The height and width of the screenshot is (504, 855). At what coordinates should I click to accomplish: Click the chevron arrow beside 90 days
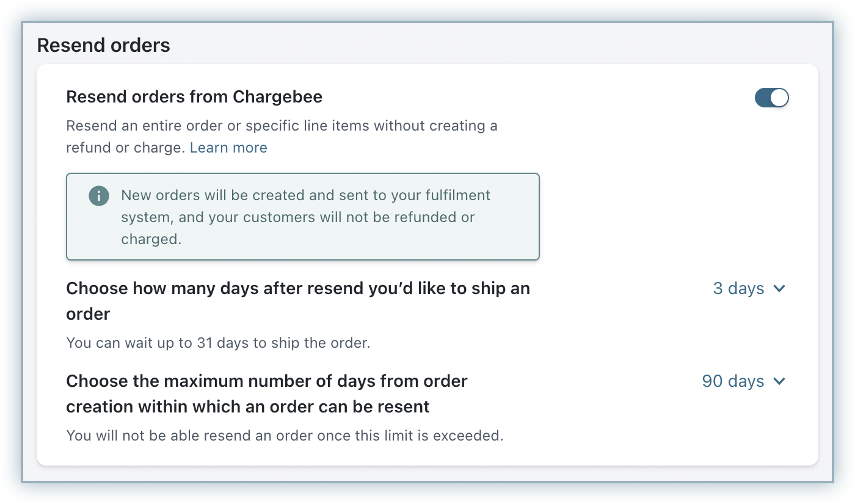779,381
